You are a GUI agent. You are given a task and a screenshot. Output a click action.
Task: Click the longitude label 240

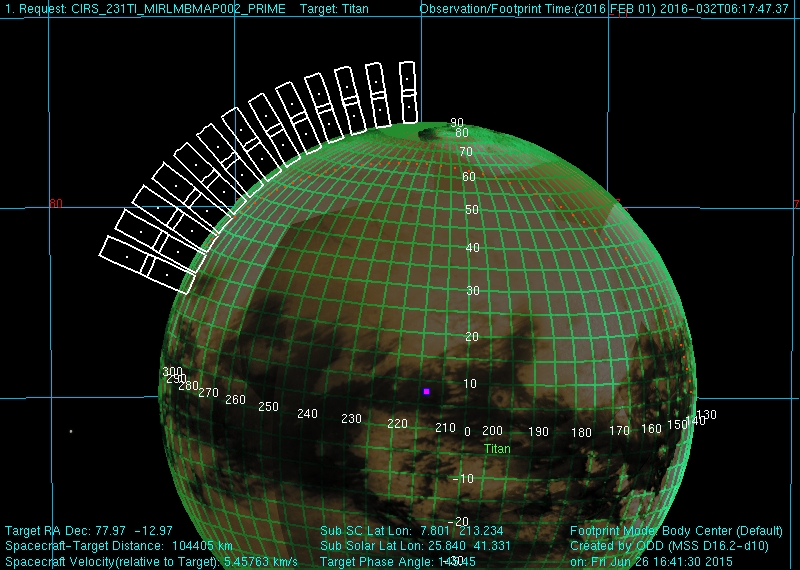[x=307, y=414]
